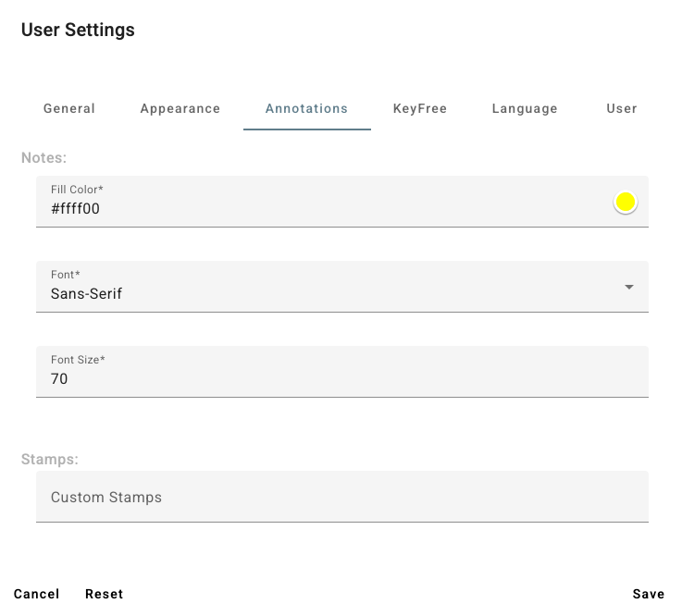Screen dimensions: 682x616
Task: Save the annotation settings
Action: (x=648, y=594)
